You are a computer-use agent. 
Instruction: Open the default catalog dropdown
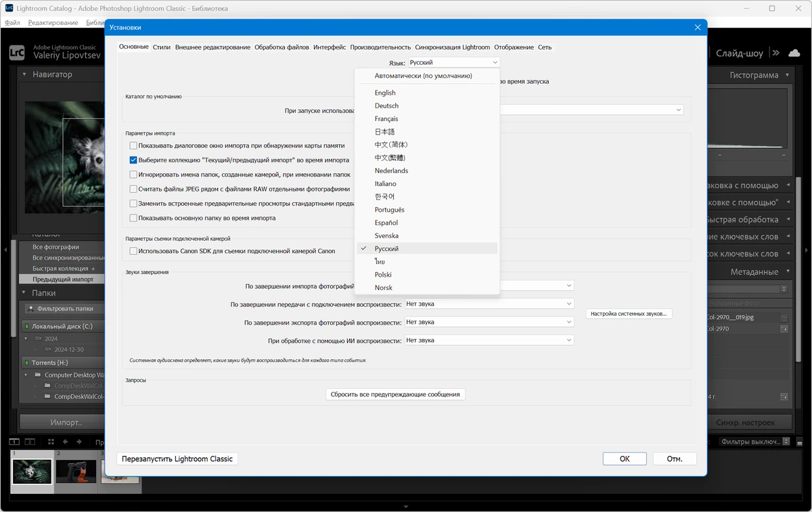(x=591, y=110)
